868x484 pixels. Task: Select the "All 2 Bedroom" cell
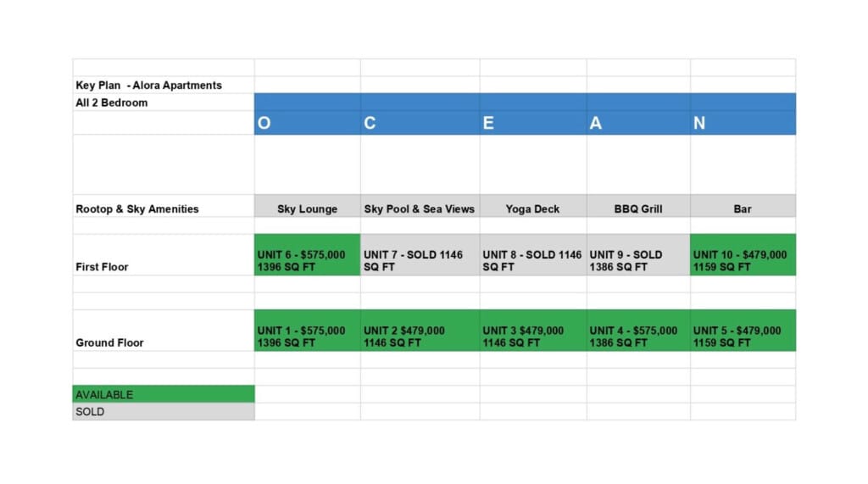pos(112,103)
